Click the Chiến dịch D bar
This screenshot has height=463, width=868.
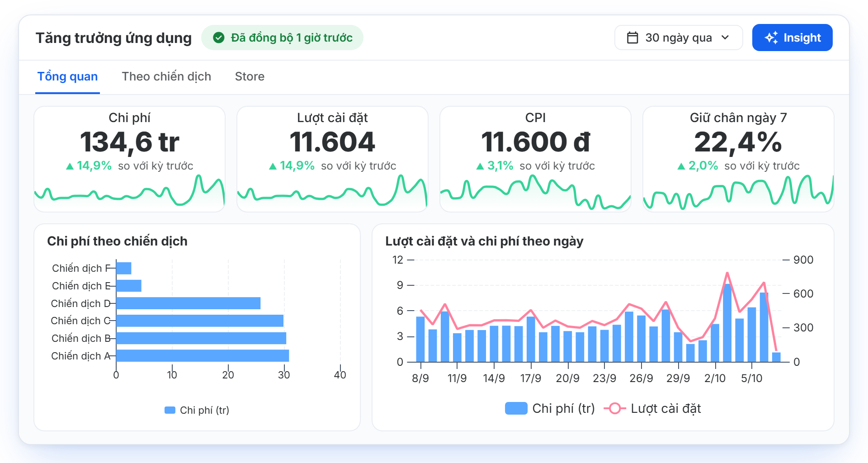189,303
